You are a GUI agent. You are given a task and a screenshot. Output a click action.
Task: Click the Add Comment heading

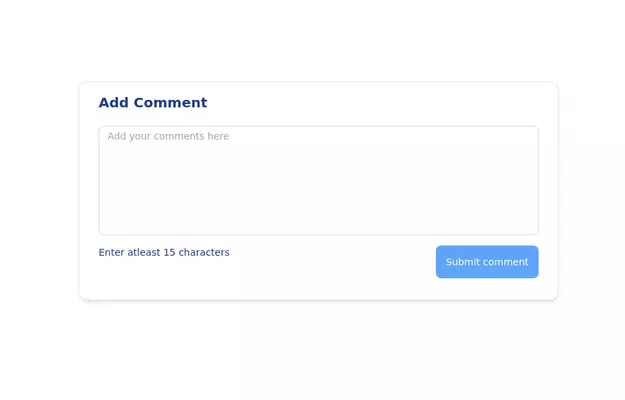(x=153, y=103)
